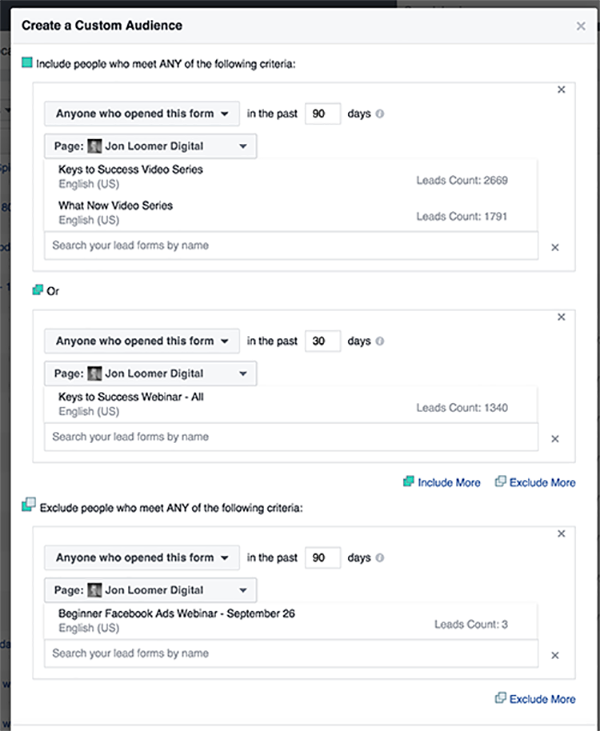Open 'Anyone who opened this form' dropdown in first block
Viewport: 600px width, 731px height.
click(142, 114)
